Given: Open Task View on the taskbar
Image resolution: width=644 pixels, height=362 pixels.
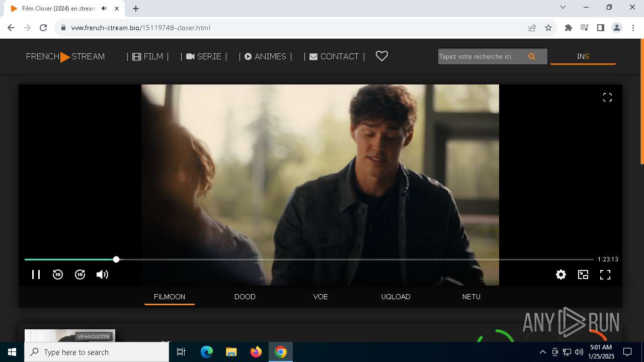Looking at the screenshot, I should pos(181,352).
